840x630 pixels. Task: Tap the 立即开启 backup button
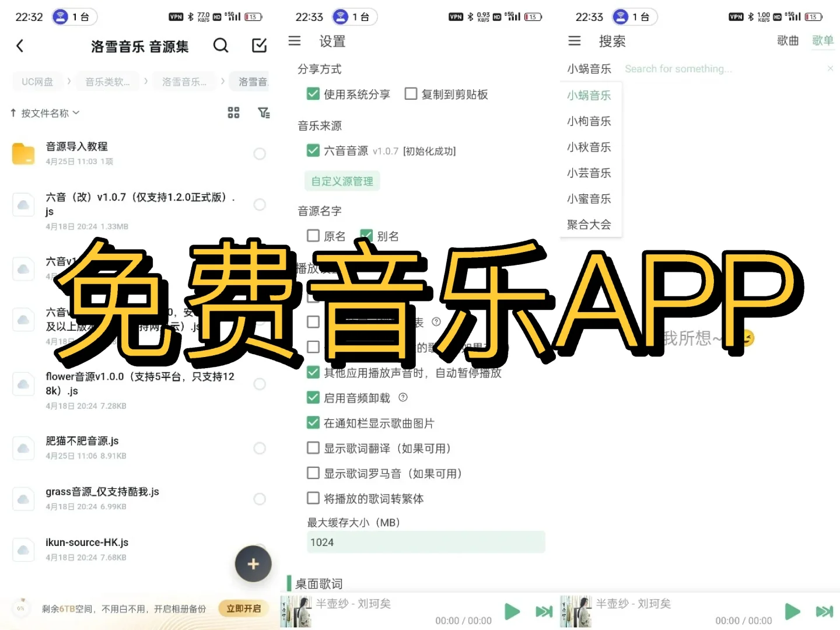point(243,608)
